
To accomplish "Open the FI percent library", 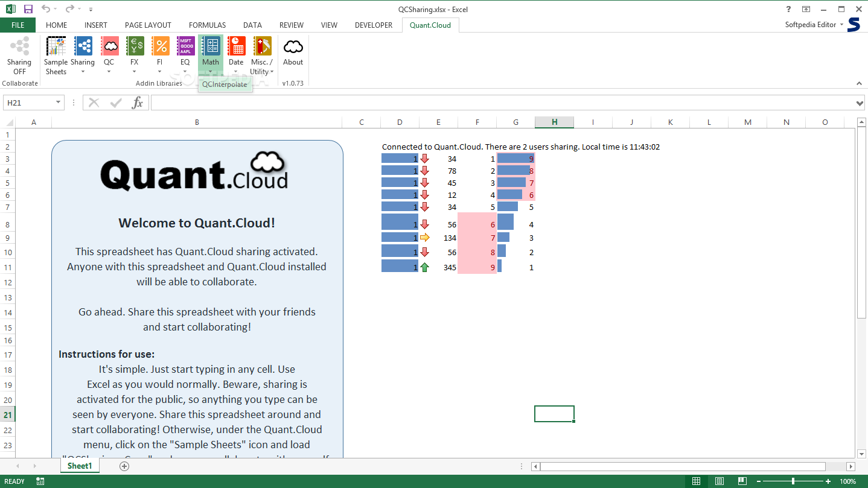I will pos(159,55).
